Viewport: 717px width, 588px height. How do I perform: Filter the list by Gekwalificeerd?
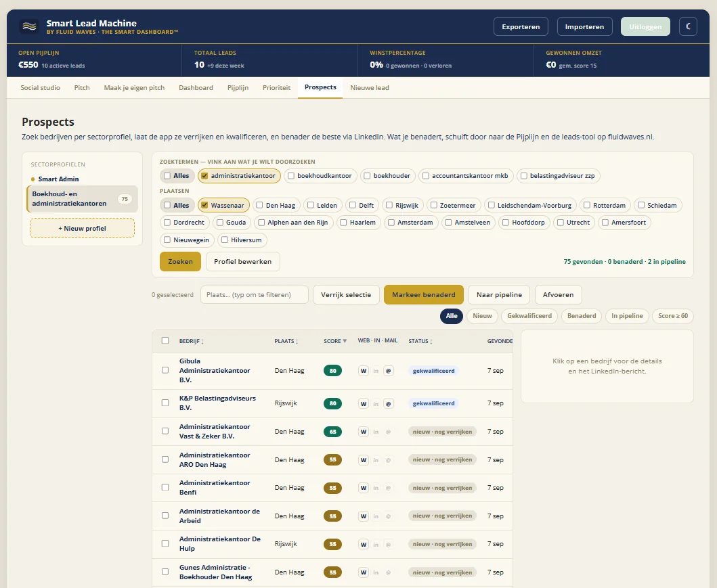pyautogui.click(x=529, y=316)
